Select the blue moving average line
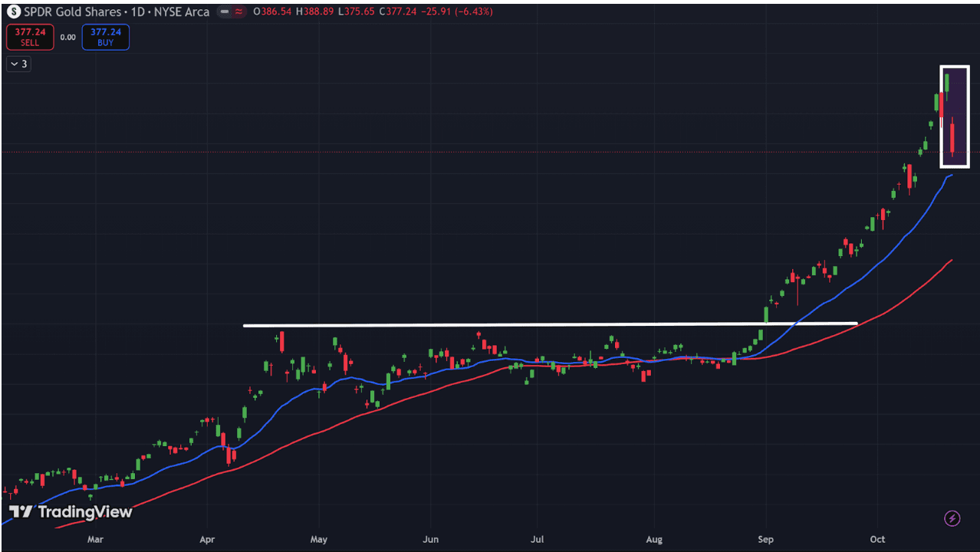 click(844, 285)
